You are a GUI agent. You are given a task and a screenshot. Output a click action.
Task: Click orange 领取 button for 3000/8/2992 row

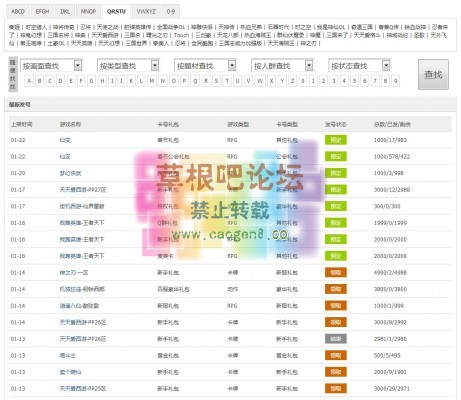(336, 322)
